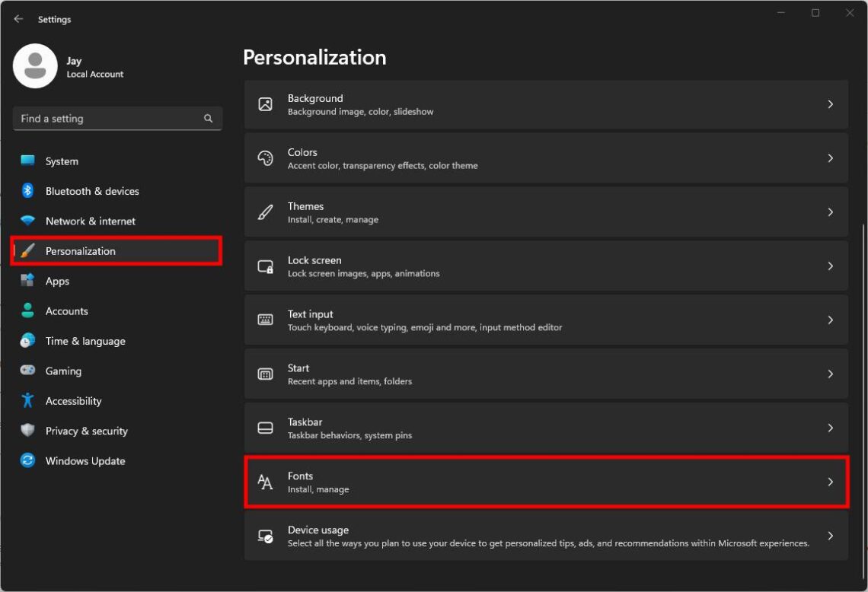Expand the Background settings row
Screen dimensions: 868x592
point(545,104)
